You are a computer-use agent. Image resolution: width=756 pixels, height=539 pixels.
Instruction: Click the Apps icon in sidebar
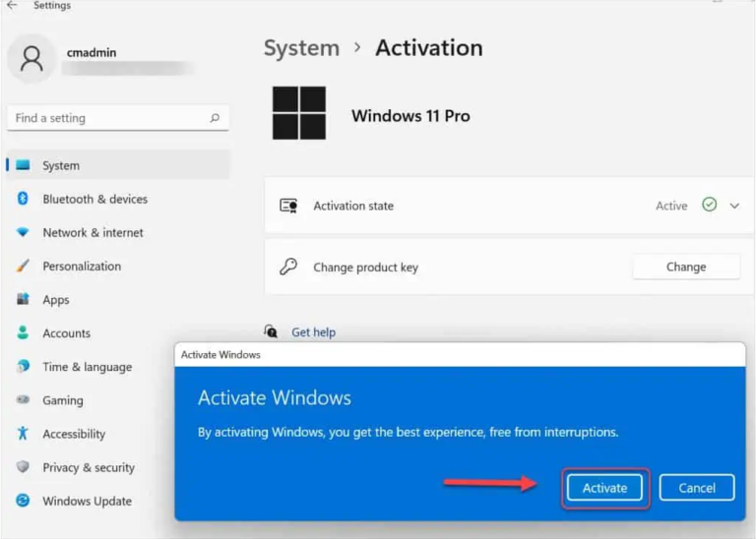(x=23, y=299)
